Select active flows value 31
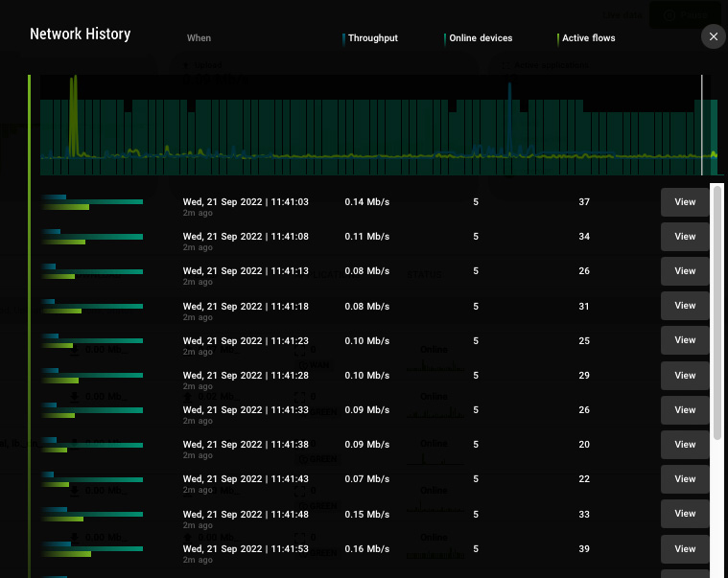 [x=583, y=306]
